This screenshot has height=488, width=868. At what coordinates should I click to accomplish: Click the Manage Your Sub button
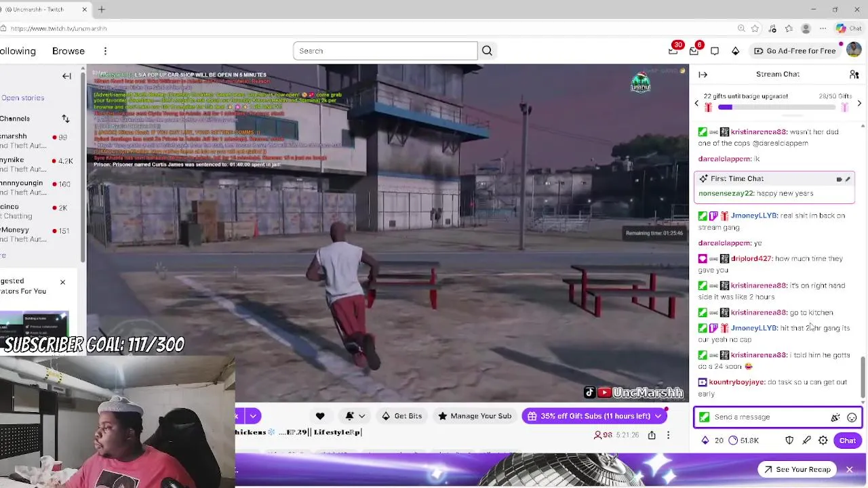(474, 416)
